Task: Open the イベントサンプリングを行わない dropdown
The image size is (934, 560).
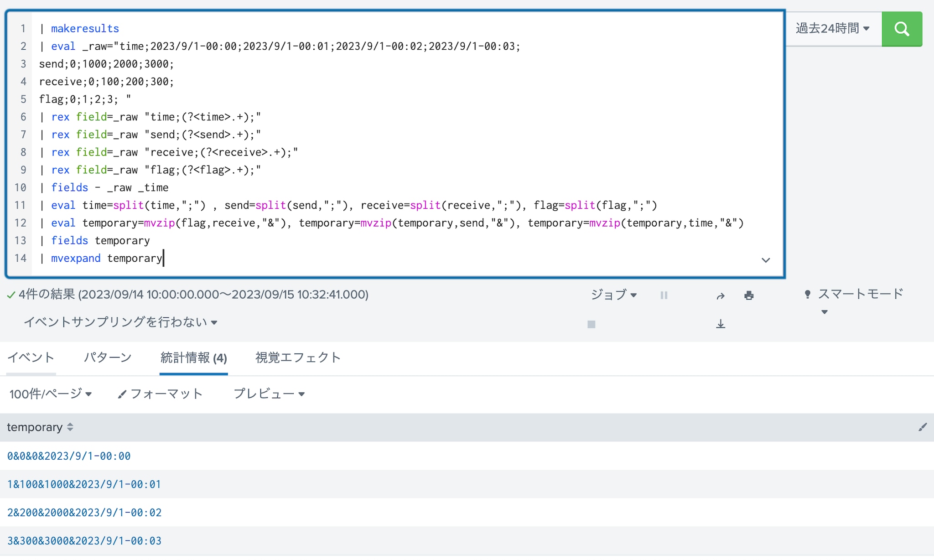Action: coord(120,322)
